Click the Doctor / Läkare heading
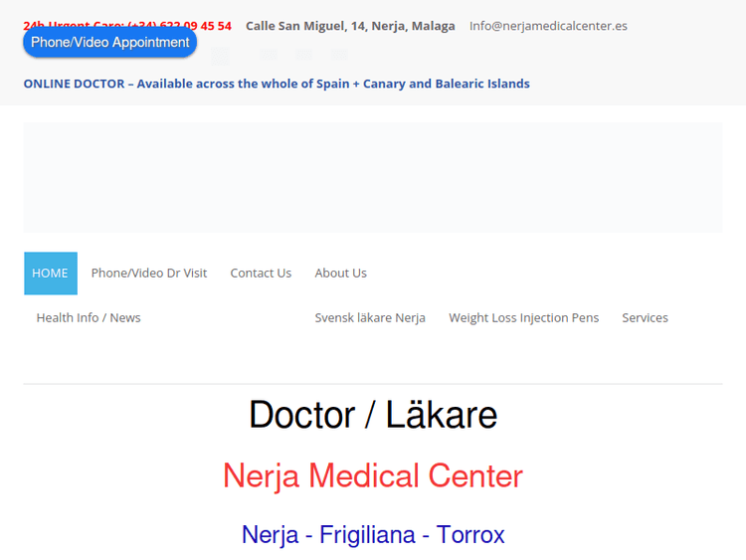746x560 pixels. [x=373, y=415]
